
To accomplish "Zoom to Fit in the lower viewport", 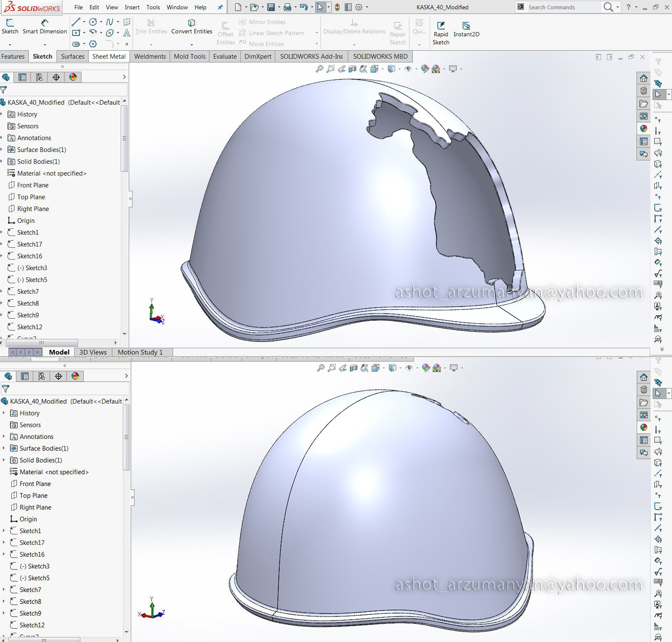I will 321,368.
